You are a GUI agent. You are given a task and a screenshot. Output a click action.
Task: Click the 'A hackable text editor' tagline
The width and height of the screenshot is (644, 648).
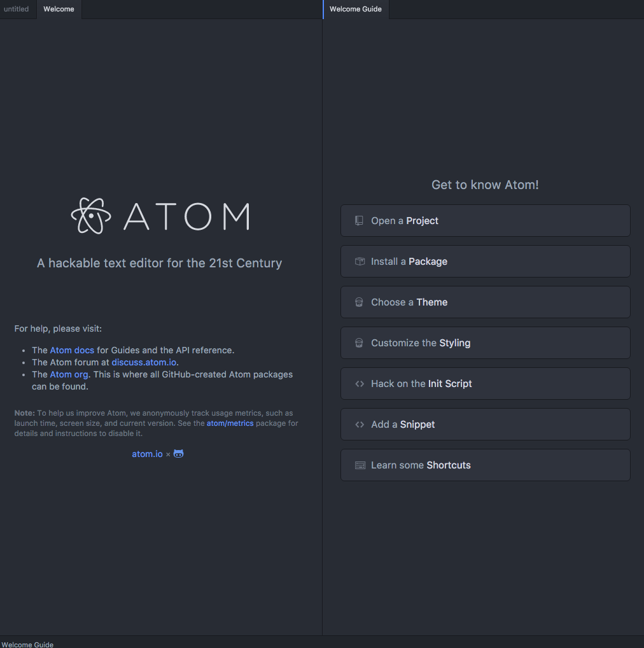[160, 264]
